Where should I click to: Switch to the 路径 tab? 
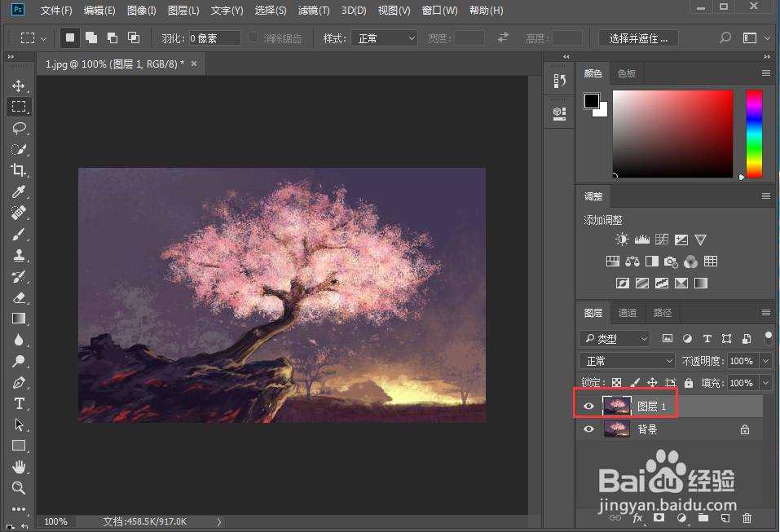pos(662,313)
